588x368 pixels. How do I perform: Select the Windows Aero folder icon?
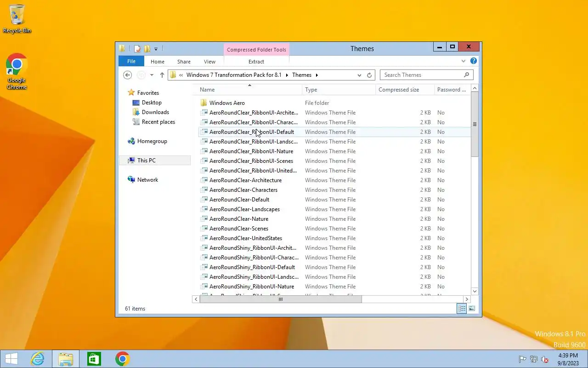tap(204, 103)
